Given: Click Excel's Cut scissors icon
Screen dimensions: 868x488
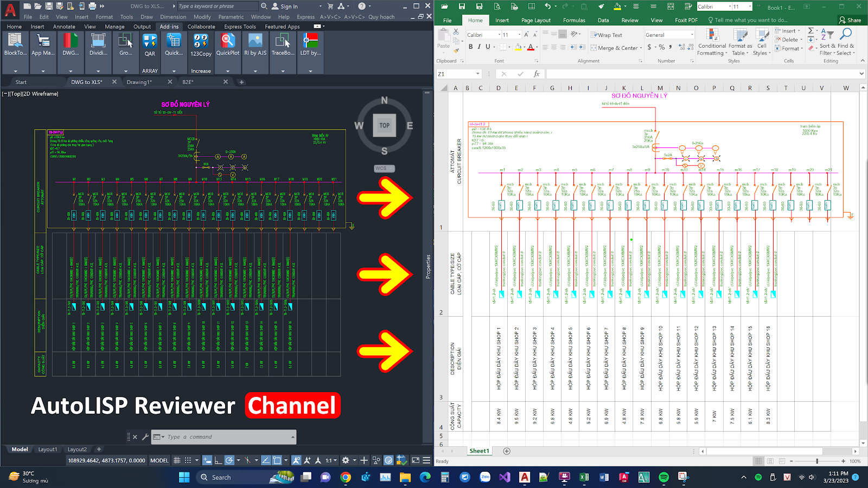Looking at the screenshot, I should pyautogui.click(x=456, y=32).
